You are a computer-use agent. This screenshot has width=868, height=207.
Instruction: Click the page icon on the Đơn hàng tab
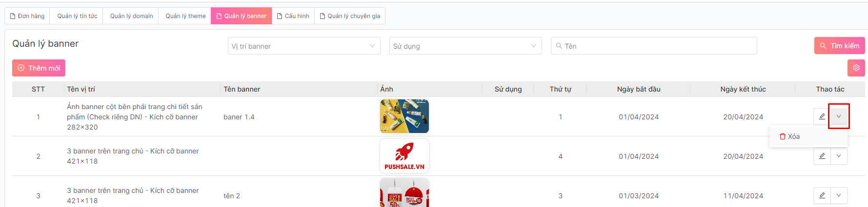point(13,16)
